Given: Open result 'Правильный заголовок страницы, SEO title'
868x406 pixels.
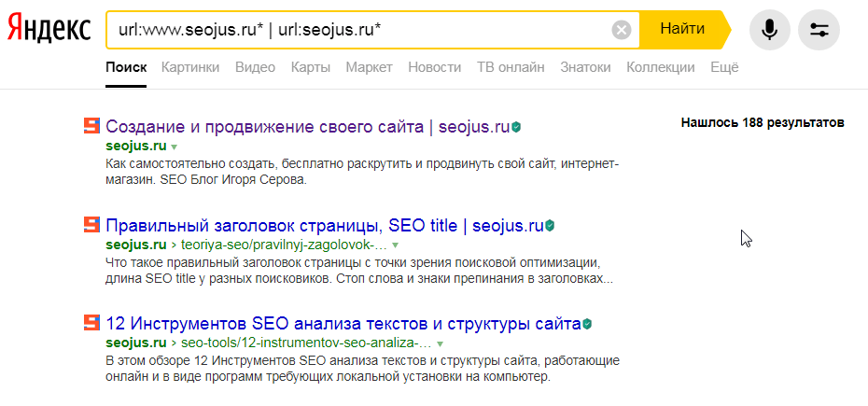Looking at the screenshot, I should [x=325, y=226].
